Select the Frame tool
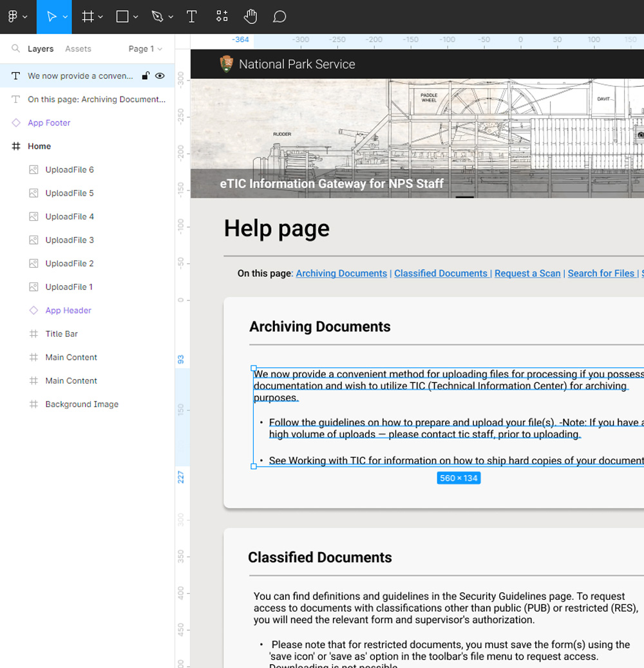 [88, 17]
